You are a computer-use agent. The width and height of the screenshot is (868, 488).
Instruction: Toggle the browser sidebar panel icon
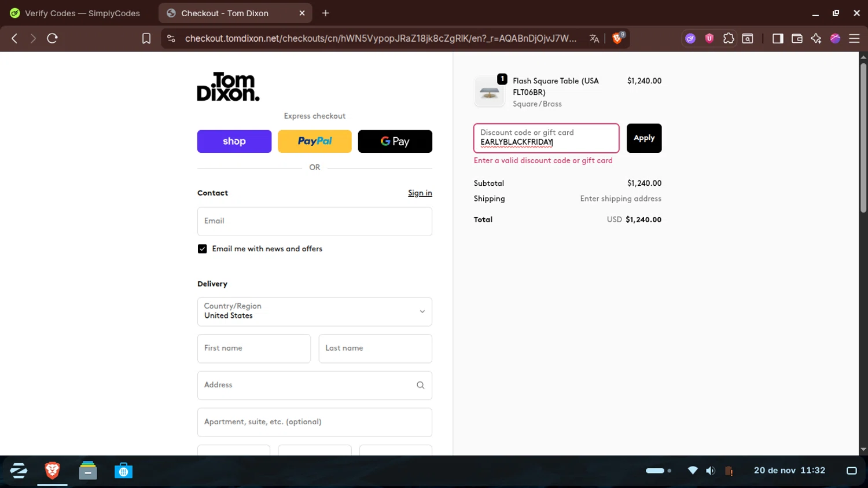click(x=778, y=38)
